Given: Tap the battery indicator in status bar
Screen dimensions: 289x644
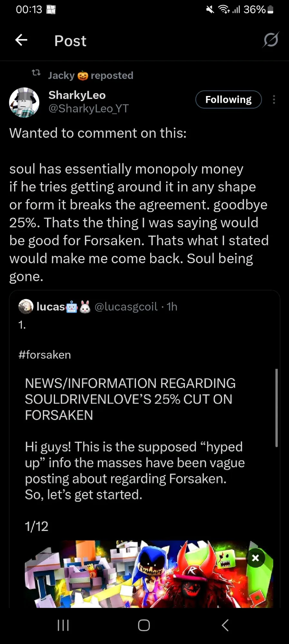Looking at the screenshot, I should tap(271, 10).
